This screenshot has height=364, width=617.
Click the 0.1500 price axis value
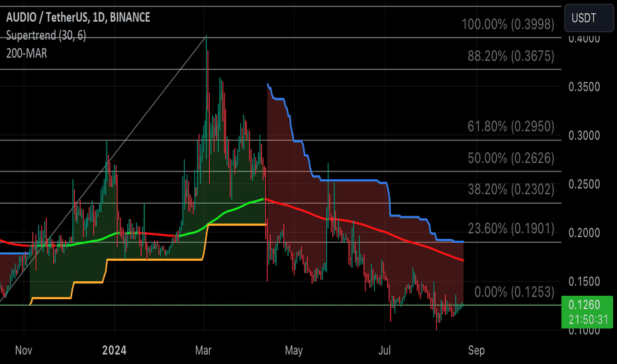point(585,282)
